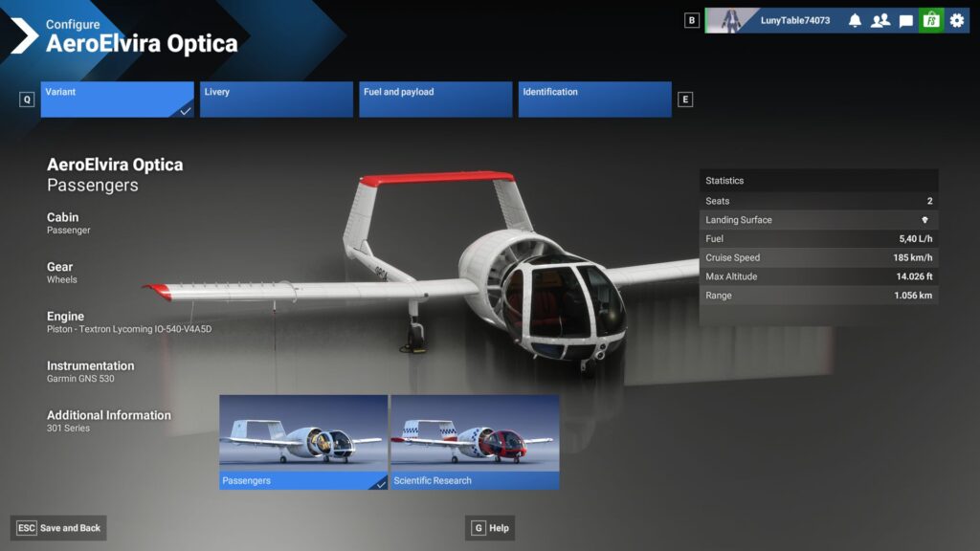980x551 pixels.
Task: Choose the Scientific Research variant thumbnail
Action: click(x=475, y=441)
